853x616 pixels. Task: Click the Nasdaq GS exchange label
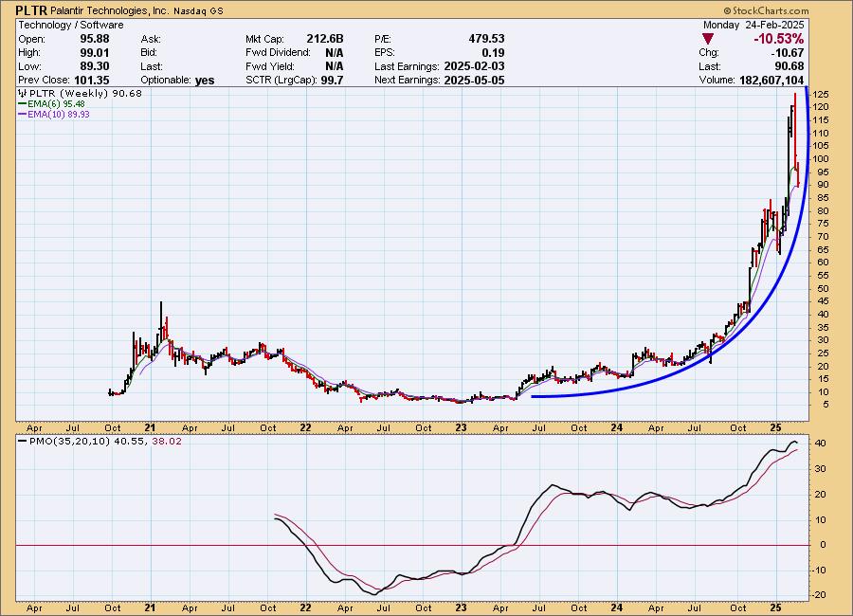[x=199, y=10]
